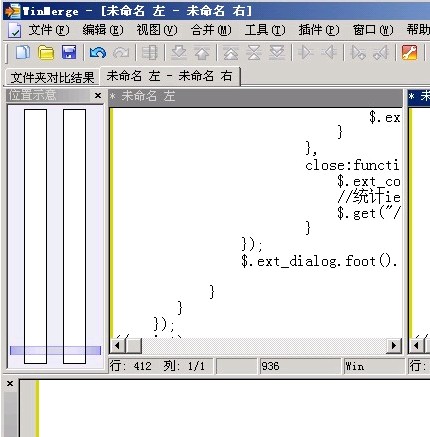Open Options via the wrench icon
This screenshot has width=430, height=437.
[x=410, y=53]
